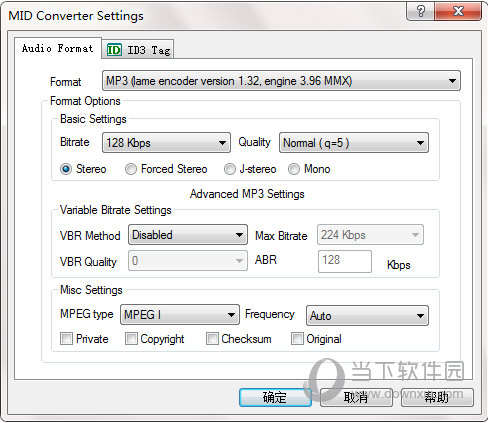
Task: Click the Format Options group label
Action: coord(85,101)
